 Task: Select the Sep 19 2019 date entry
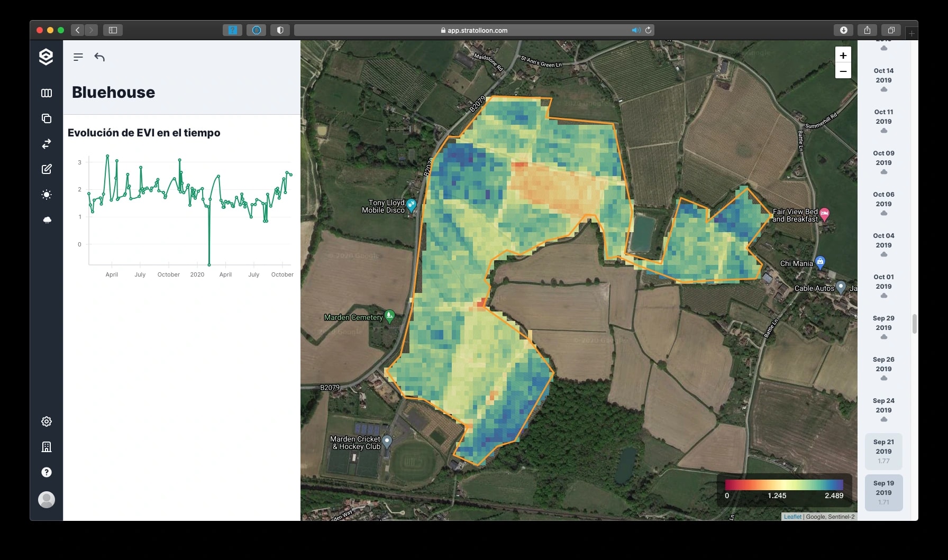click(x=883, y=493)
